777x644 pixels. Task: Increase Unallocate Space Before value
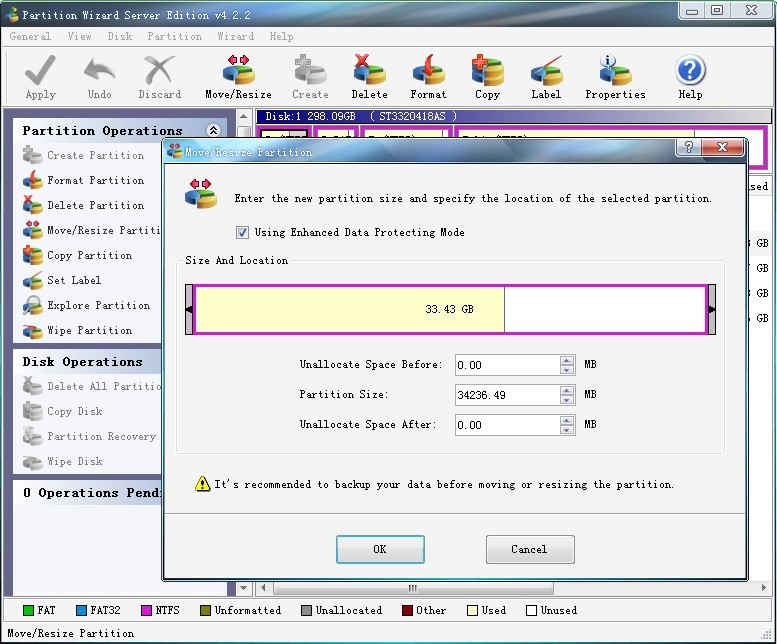click(567, 360)
